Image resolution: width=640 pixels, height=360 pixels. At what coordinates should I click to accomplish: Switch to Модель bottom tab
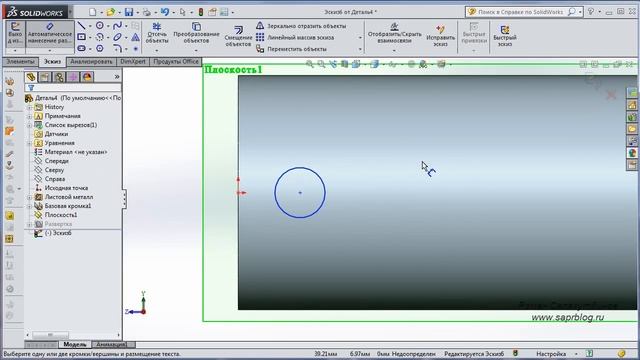pos(75,344)
